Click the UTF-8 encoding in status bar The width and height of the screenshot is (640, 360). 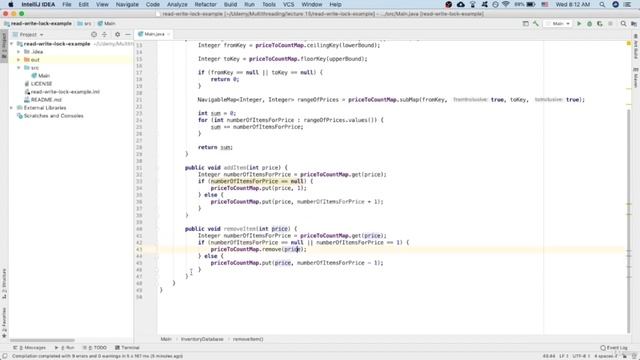[x=580, y=356]
